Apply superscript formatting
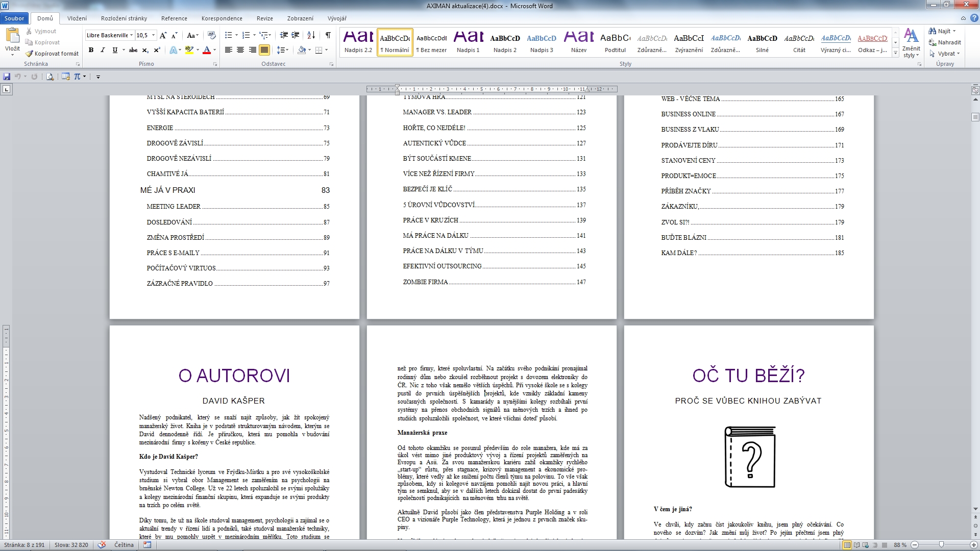 [157, 50]
